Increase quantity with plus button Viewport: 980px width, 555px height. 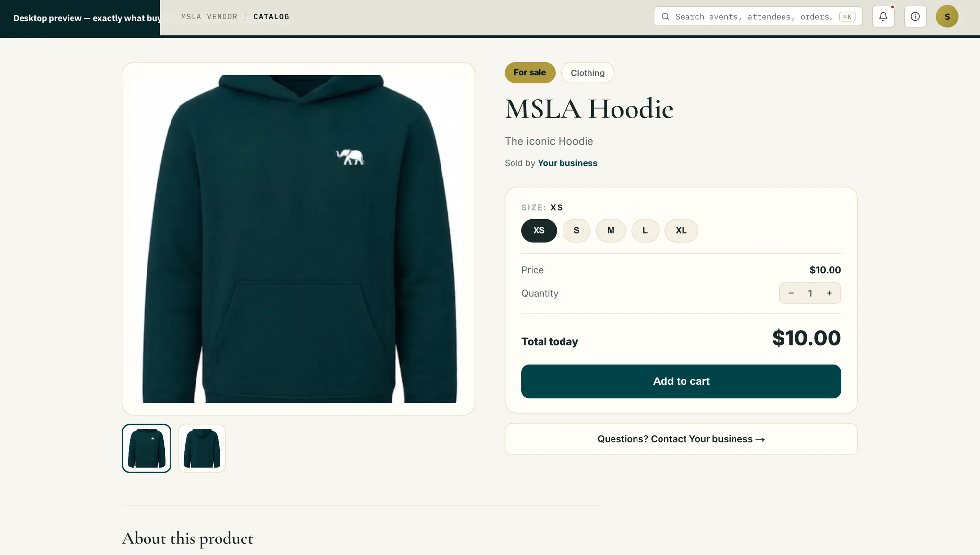point(829,293)
